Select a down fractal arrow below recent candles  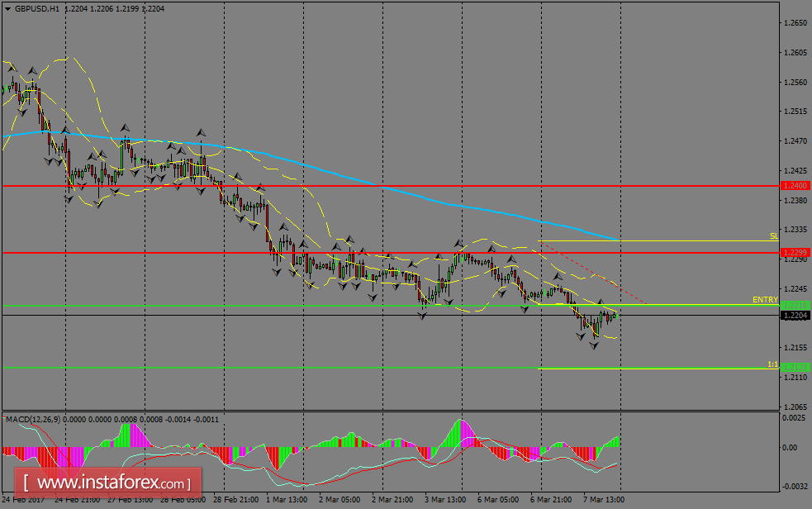[x=593, y=347]
